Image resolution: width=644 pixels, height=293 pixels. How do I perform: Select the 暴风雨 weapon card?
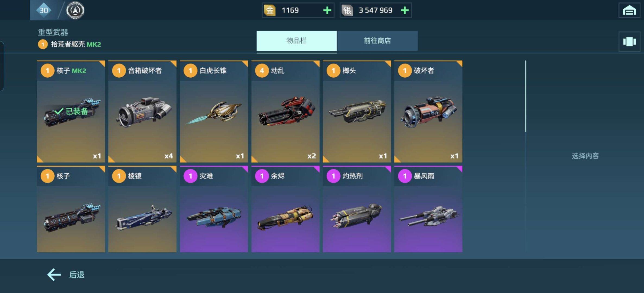[428, 209]
